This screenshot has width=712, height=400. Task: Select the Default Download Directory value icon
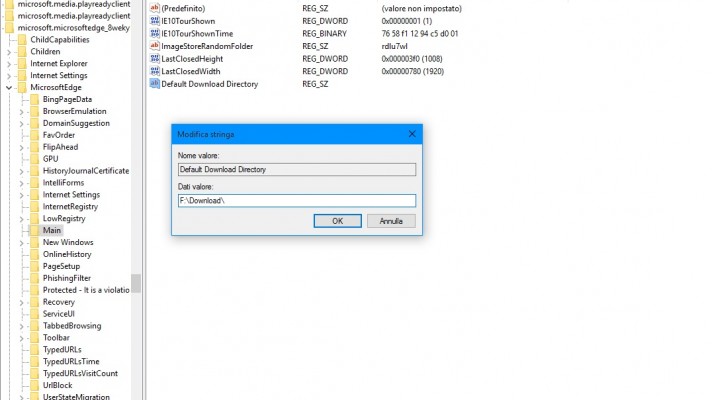(x=154, y=84)
